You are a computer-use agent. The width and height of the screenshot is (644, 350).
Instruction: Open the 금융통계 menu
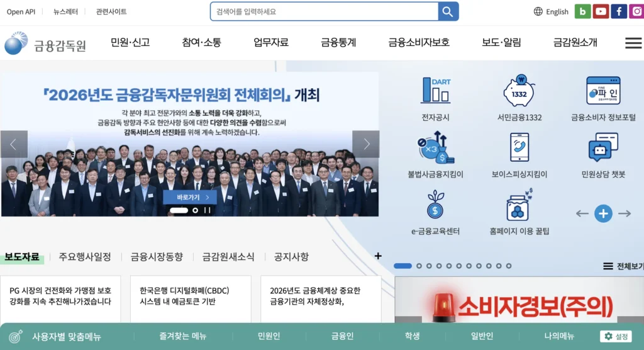click(338, 42)
